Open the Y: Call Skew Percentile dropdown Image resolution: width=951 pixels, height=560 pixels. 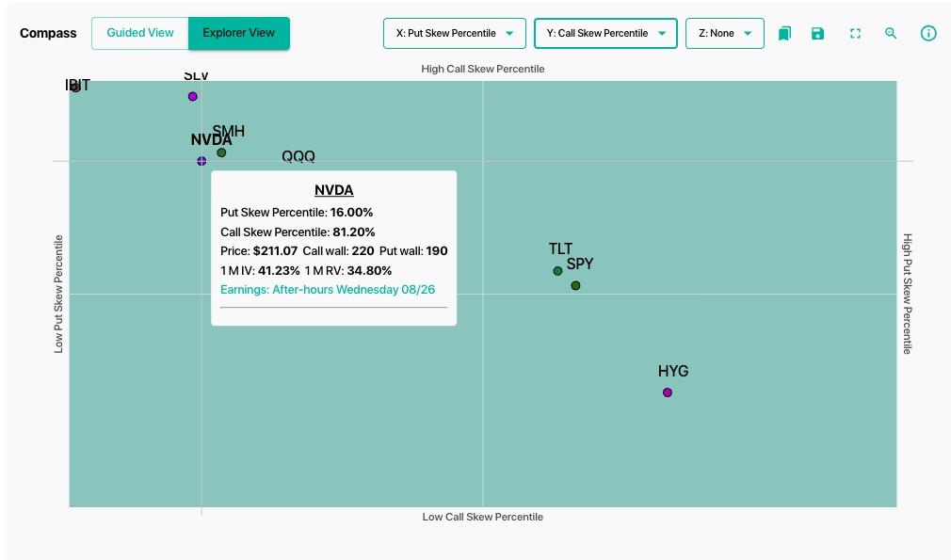tap(605, 33)
